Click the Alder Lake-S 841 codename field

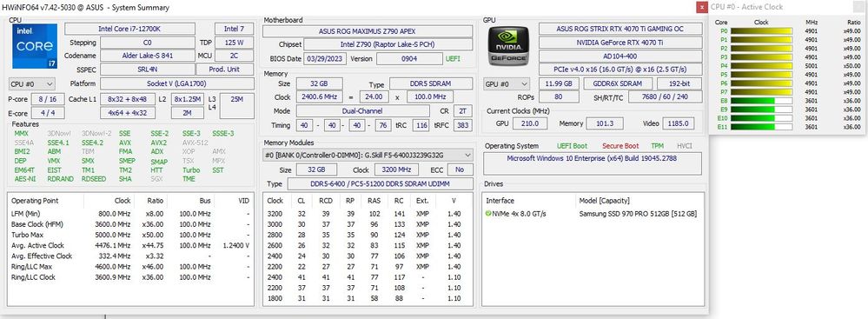click(x=147, y=56)
